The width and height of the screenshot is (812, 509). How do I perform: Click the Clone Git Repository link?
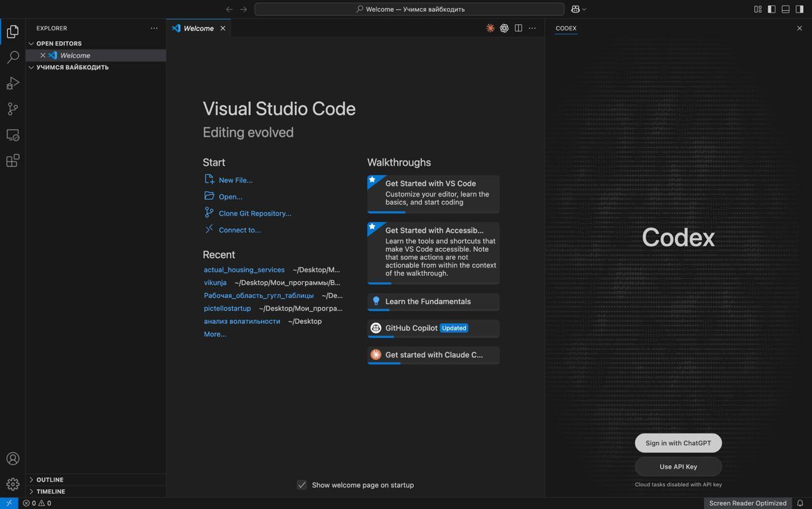point(255,213)
